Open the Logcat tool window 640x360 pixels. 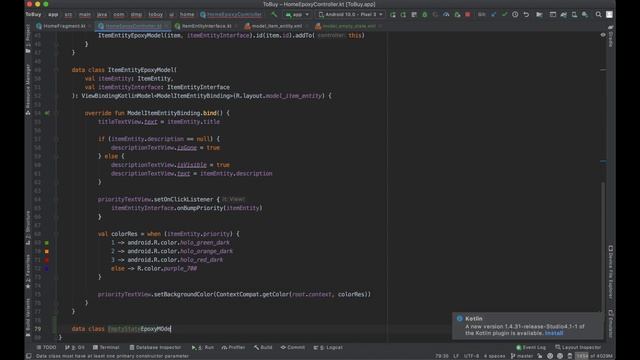coord(328,347)
